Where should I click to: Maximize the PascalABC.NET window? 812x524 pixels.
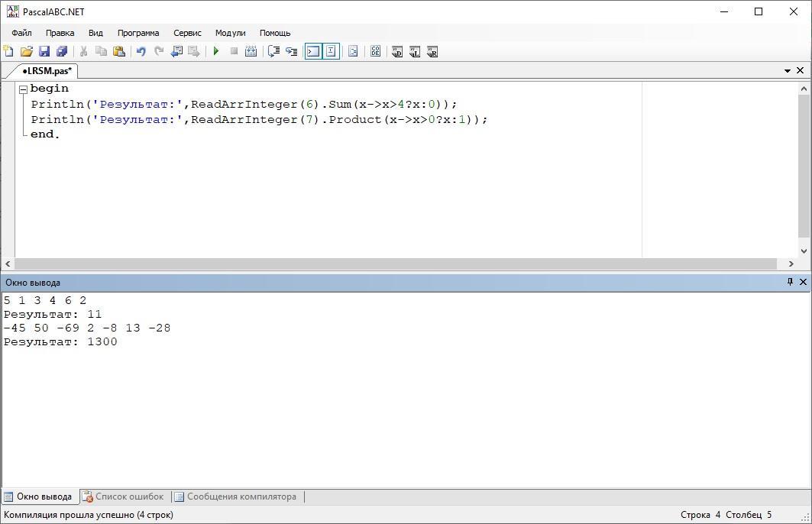point(759,11)
